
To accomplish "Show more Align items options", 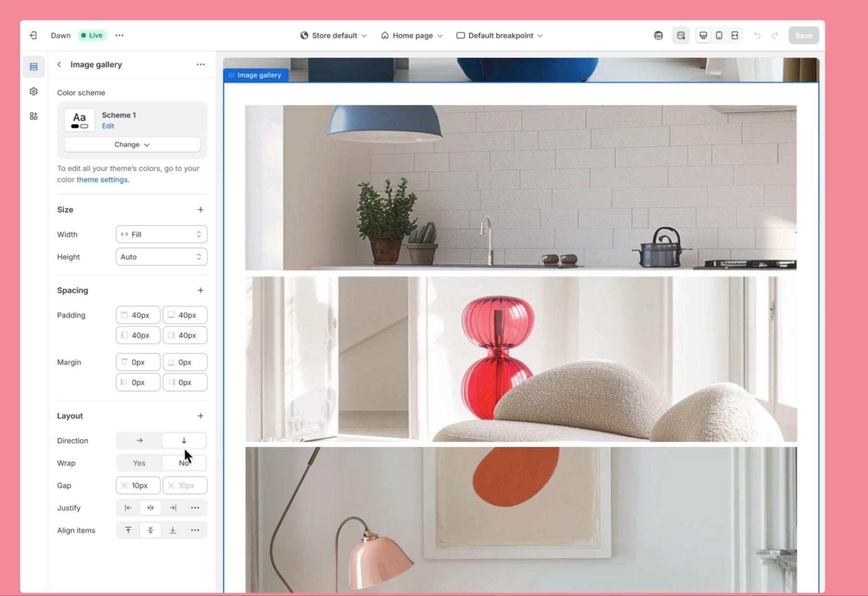I will point(195,530).
